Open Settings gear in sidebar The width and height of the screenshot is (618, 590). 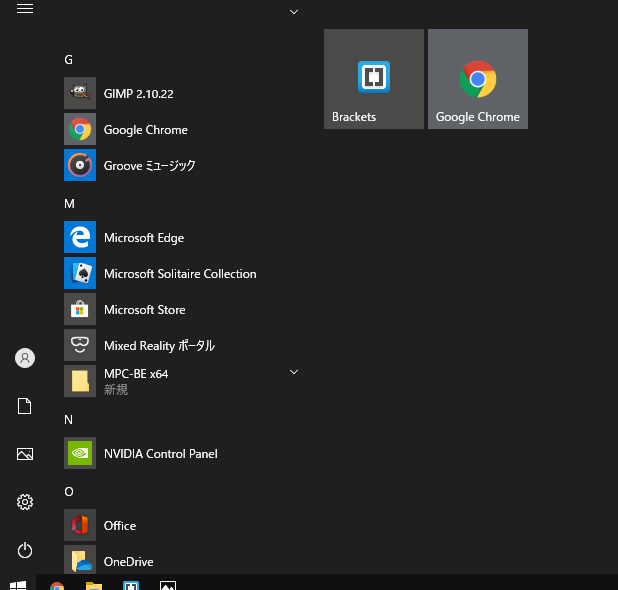pyautogui.click(x=25, y=502)
